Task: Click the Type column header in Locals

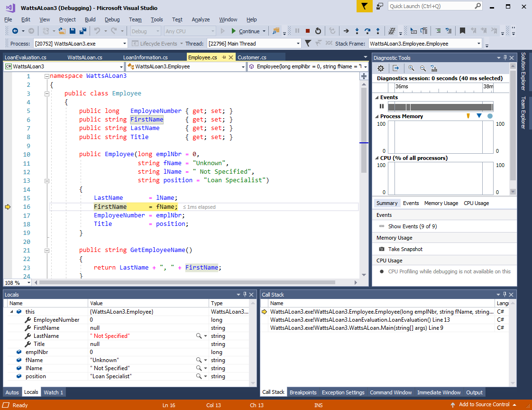Action: click(x=229, y=303)
